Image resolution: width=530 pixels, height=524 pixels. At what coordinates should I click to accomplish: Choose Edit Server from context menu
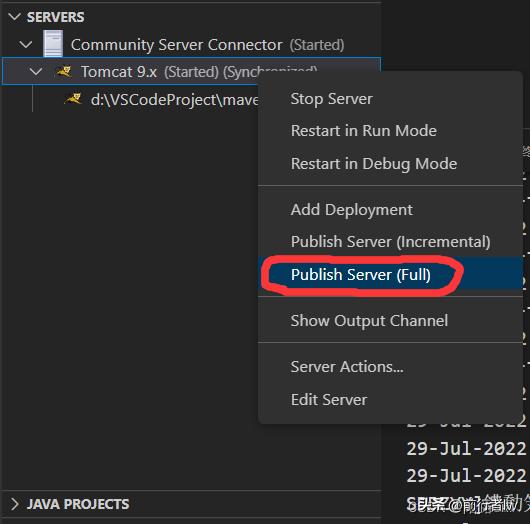[x=390, y=400]
